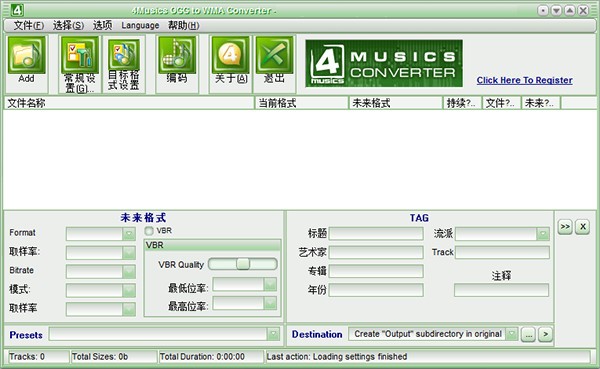Click the Tracks: 0 status text
Screen dimensions: 600x369
[27, 357]
